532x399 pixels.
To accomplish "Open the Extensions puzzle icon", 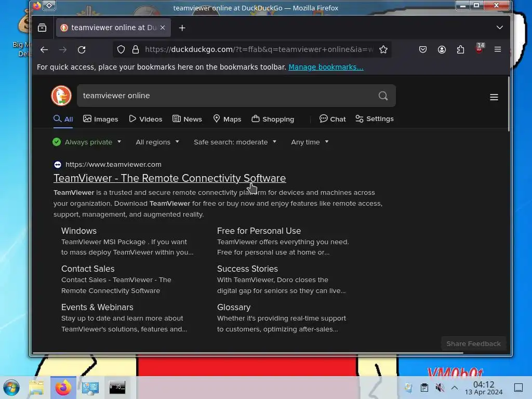I will click(x=460, y=49).
